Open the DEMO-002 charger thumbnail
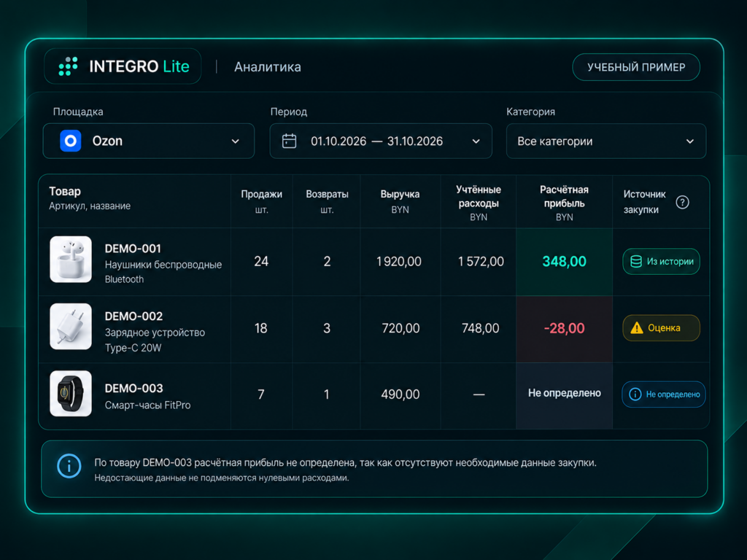This screenshot has width=747, height=560. [71, 327]
